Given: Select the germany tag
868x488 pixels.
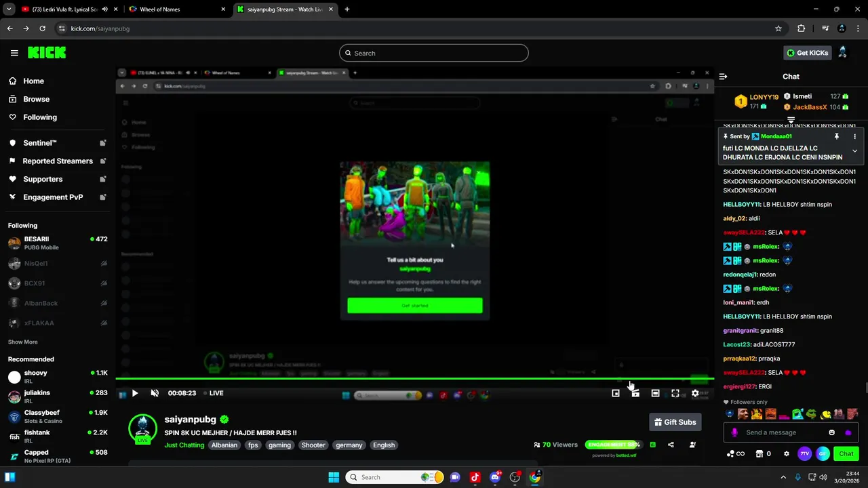Looking at the screenshot, I should click(x=349, y=445).
